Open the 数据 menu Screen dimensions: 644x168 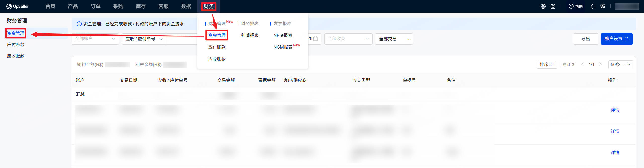coord(186,6)
